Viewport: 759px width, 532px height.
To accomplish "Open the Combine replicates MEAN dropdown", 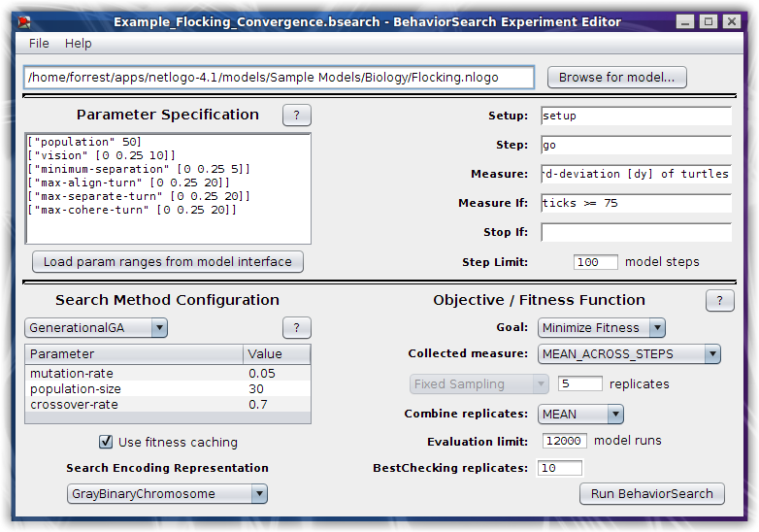I will pyautogui.click(x=579, y=414).
